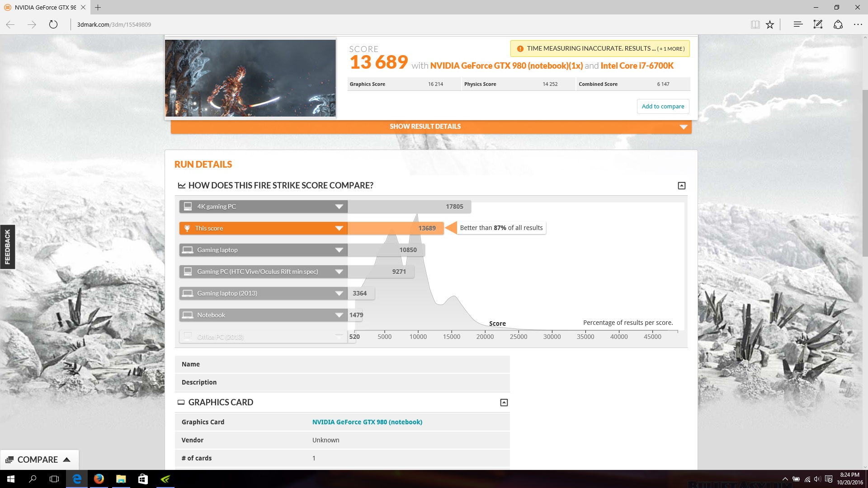Open File Explorer from taskbar
This screenshot has height=488, width=868.
point(121,479)
